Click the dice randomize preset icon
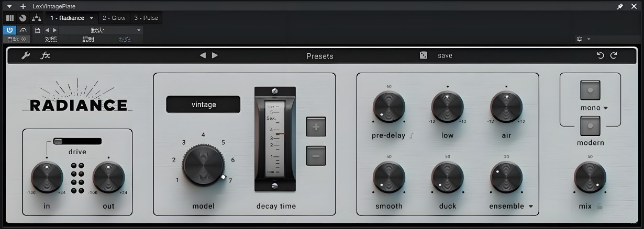The width and height of the screenshot is (644, 229). (424, 55)
